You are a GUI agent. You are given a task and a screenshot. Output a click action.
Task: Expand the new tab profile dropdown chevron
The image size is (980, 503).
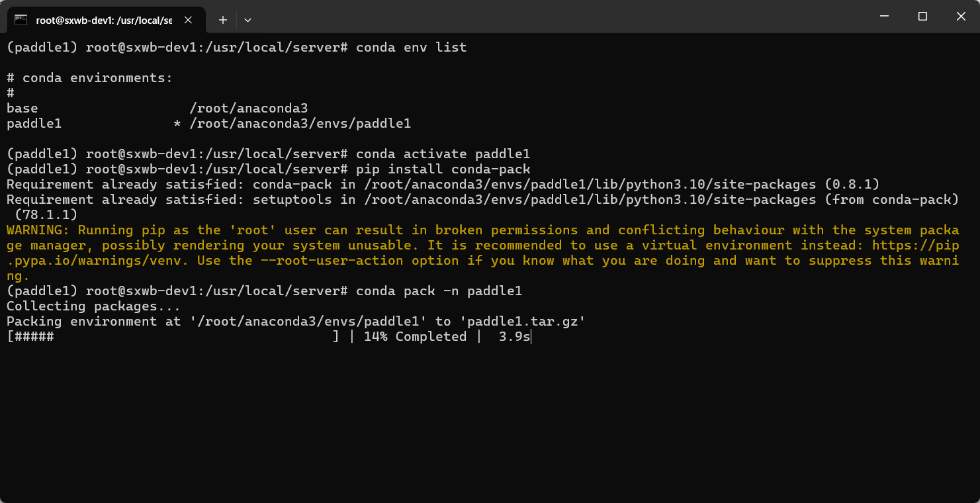tap(247, 20)
